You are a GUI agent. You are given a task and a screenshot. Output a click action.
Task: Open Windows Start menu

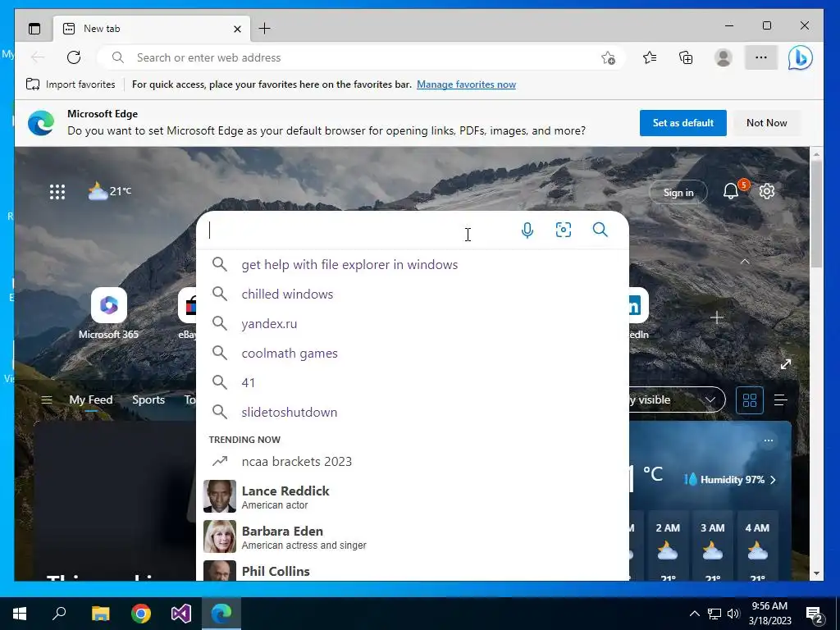[20, 614]
